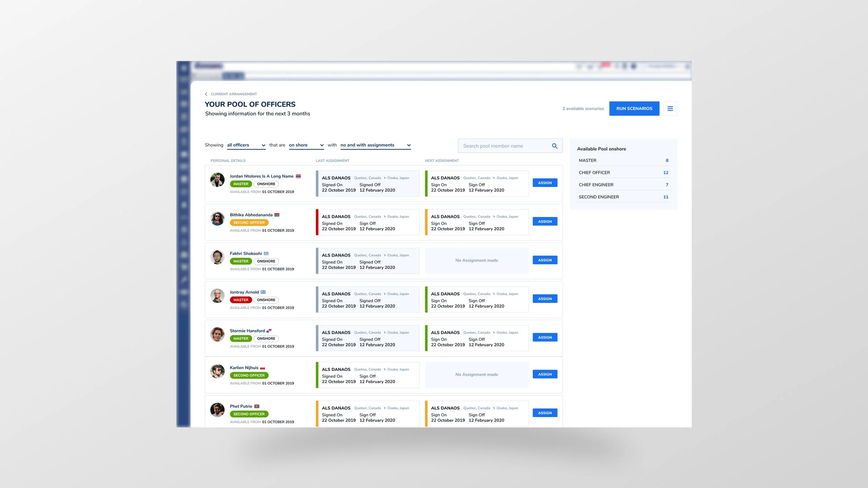
Task: Click Stormie Hansford's flag icon
Action: click(x=269, y=331)
